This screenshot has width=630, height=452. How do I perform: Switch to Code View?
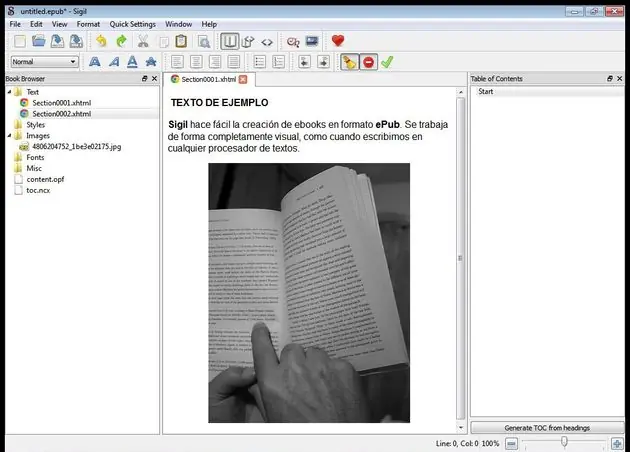(267, 42)
